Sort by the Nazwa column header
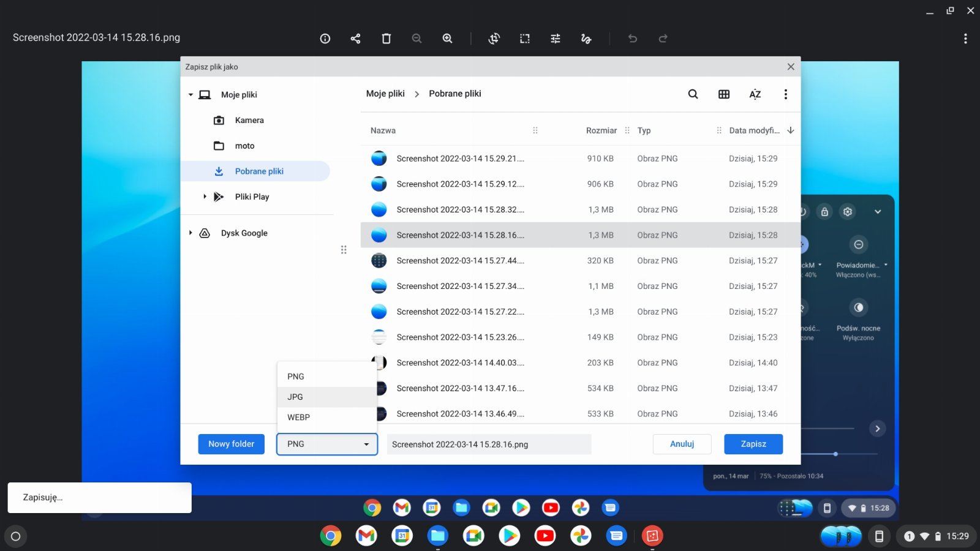 click(383, 130)
